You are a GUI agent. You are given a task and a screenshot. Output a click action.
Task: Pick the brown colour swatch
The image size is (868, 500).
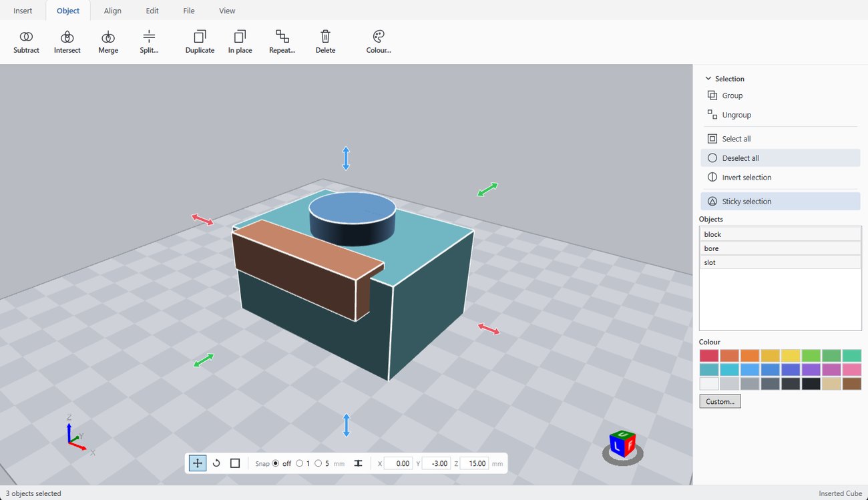852,384
